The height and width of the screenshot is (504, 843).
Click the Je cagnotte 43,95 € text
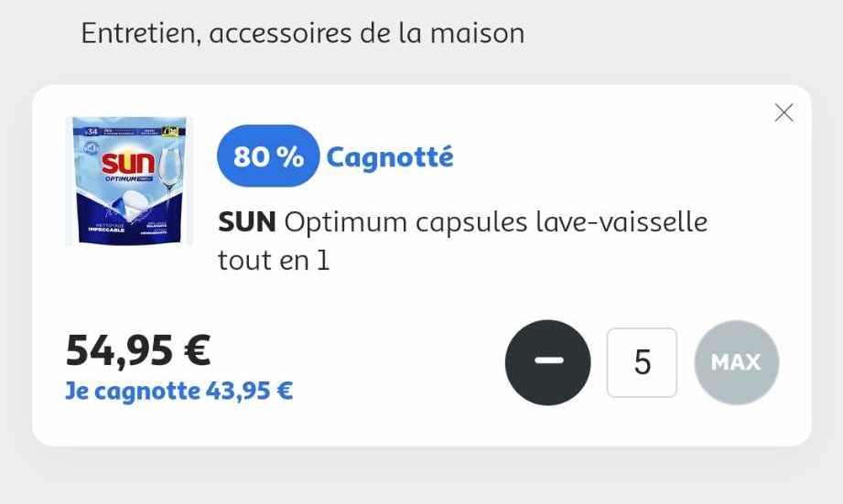[x=179, y=391]
